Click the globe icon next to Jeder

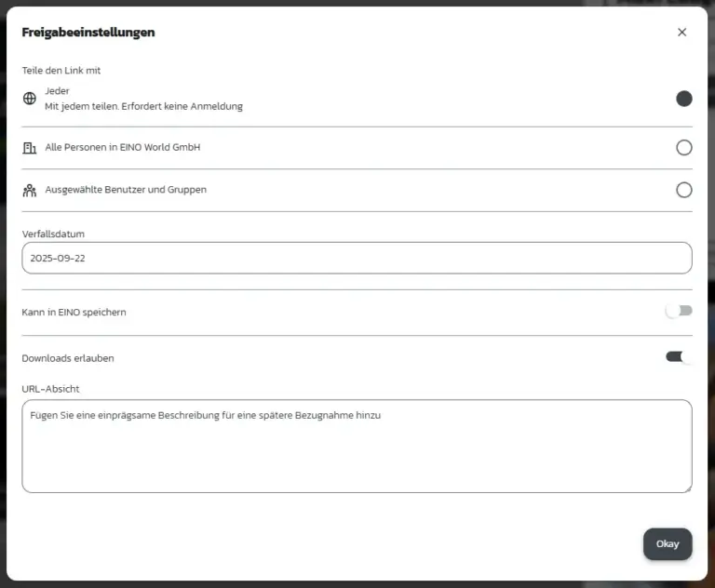tap(30, 99)
